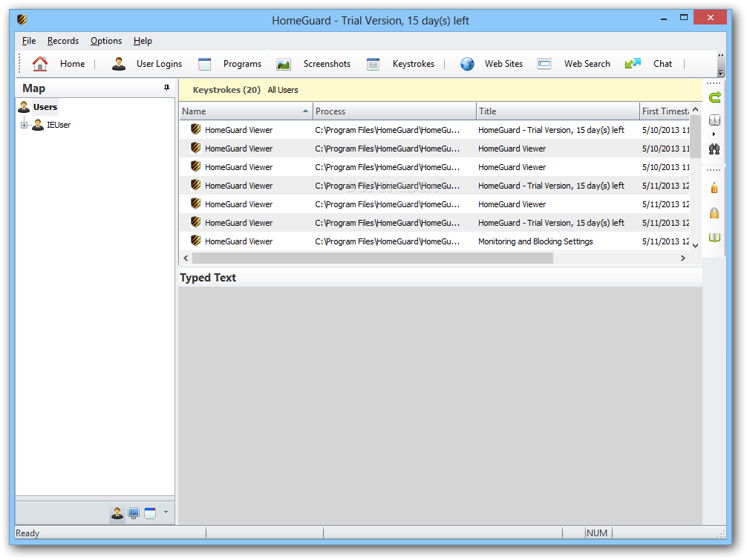Maximize the HomeGuard window
Image resolution: width=747 pixels, height=560 pixels.
pos(684,18)
